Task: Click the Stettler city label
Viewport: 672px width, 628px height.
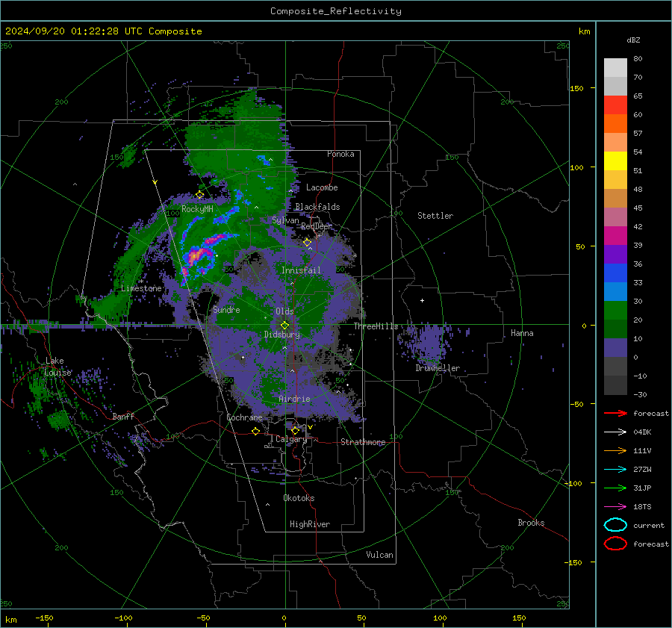Action: coord(435,216)
